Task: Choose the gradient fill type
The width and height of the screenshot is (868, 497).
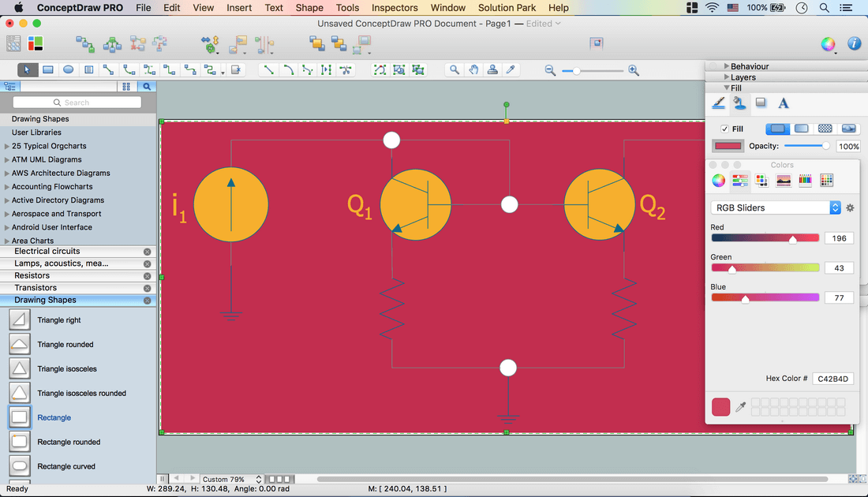Action: (801, 129)
